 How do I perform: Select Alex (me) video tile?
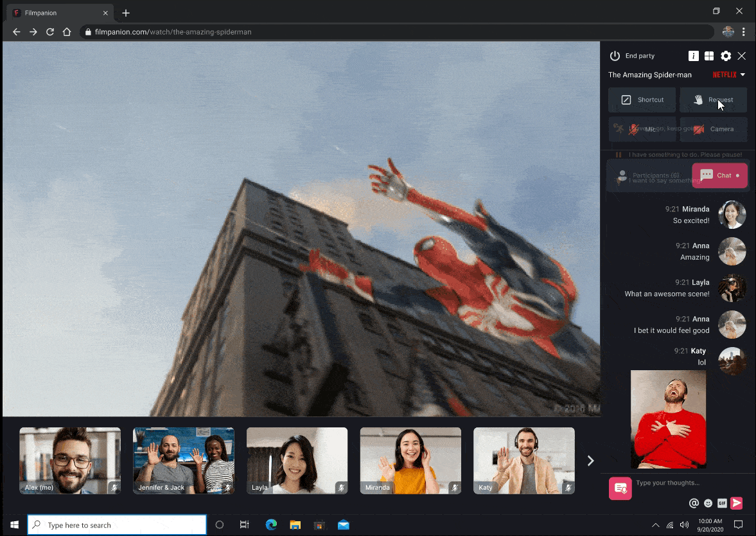point(70,461)
